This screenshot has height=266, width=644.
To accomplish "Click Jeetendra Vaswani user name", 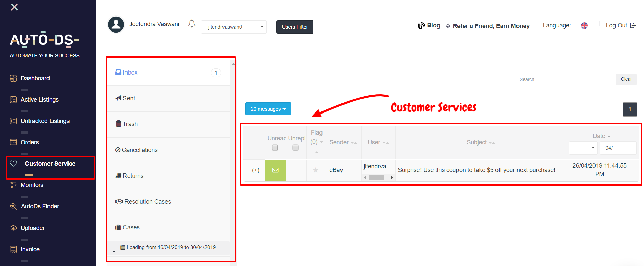I will 154,24.
